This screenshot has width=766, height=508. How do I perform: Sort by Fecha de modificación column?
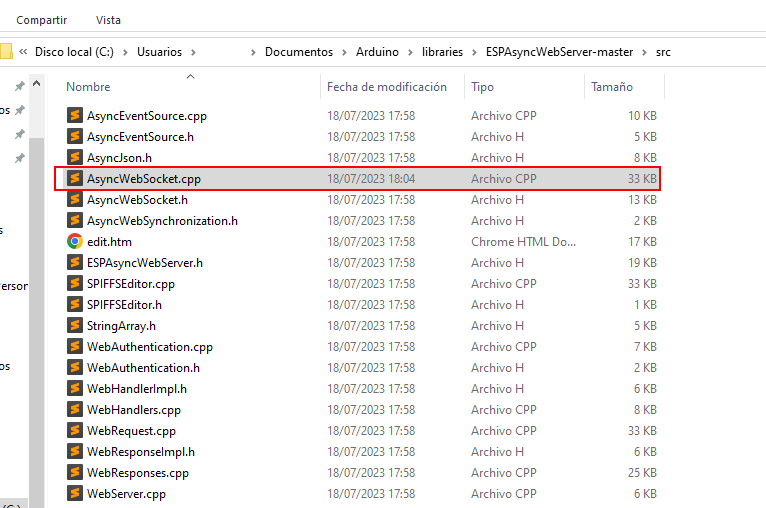387,87
